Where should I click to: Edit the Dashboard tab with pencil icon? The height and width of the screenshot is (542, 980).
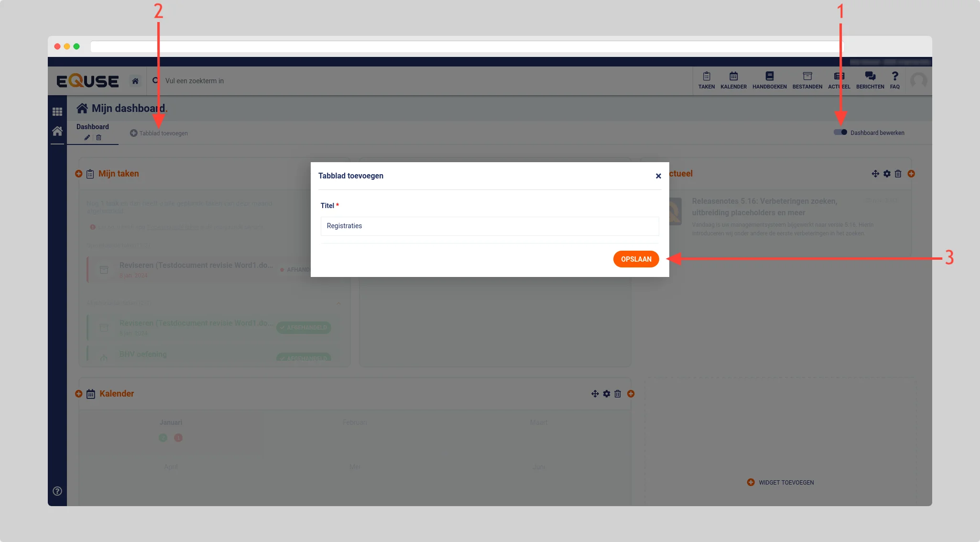[x=87, y=138]
